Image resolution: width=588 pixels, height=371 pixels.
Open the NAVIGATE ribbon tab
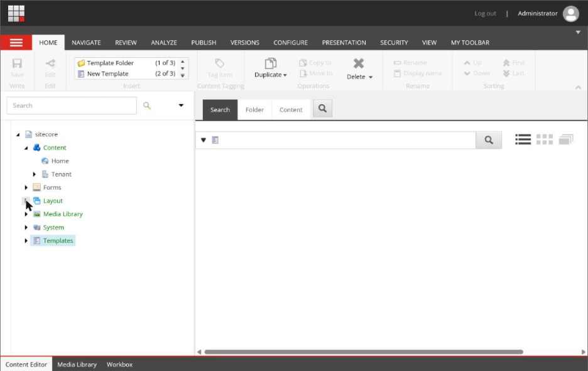coord(86,43)
